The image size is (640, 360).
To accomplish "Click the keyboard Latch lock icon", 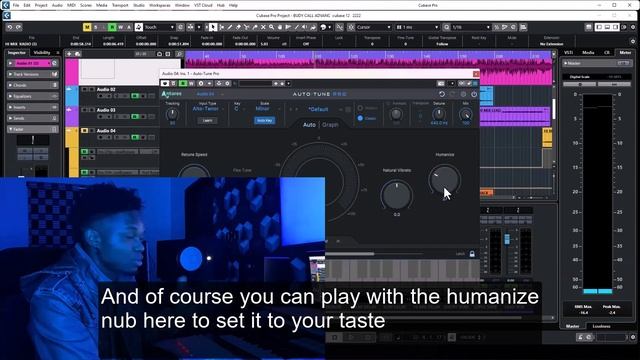I will coord(472,254).
